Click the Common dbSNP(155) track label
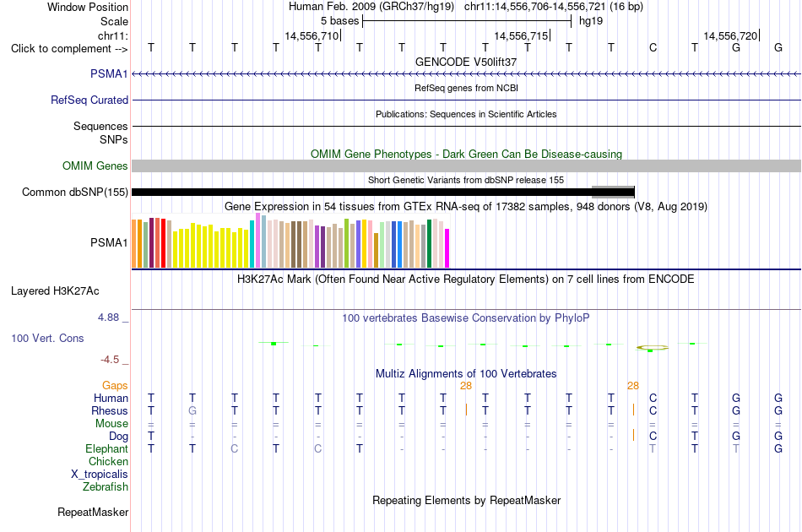Screen dimensions: 802x532 (74, 192)
